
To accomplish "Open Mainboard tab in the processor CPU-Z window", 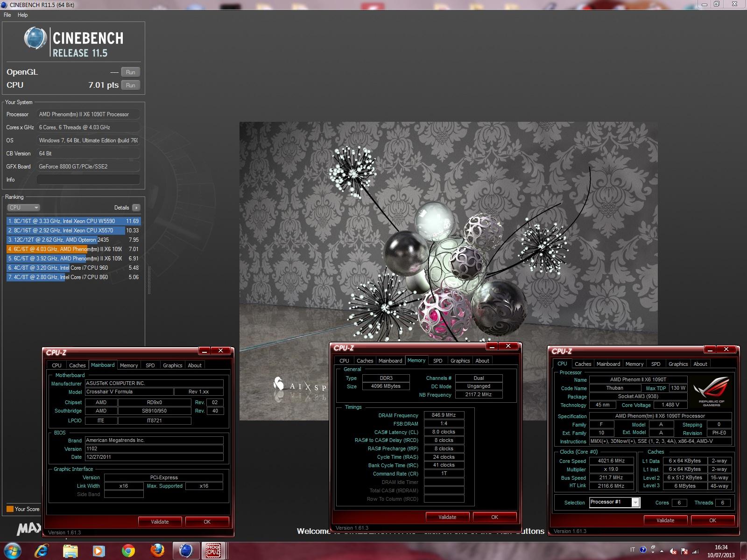I will click(x=608, y=364).
